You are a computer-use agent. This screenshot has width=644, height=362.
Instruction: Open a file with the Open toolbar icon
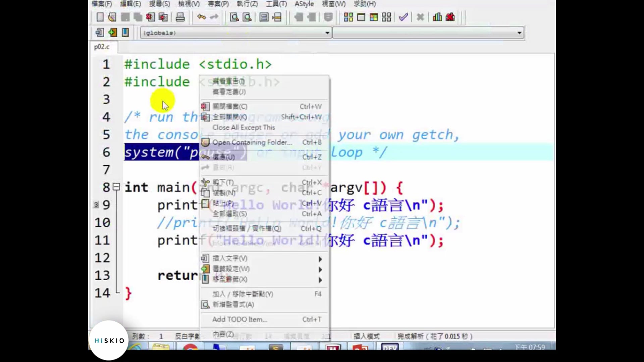click(112, 17)
